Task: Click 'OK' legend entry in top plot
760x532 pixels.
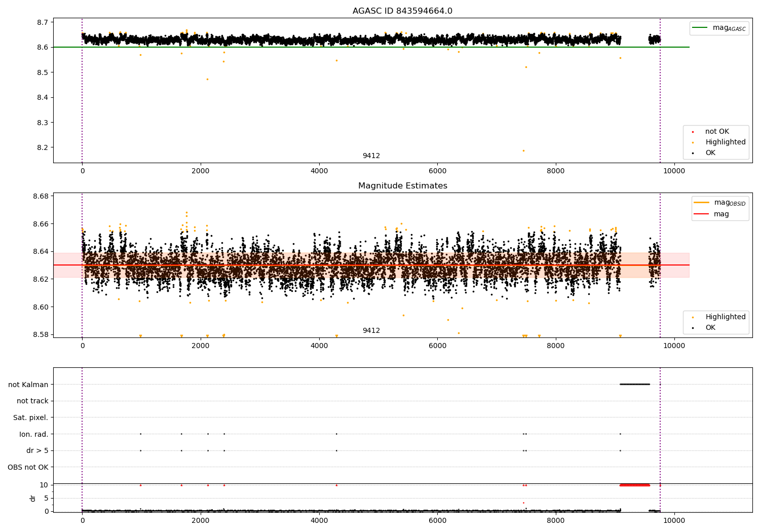Action: (x=710, y=153)
